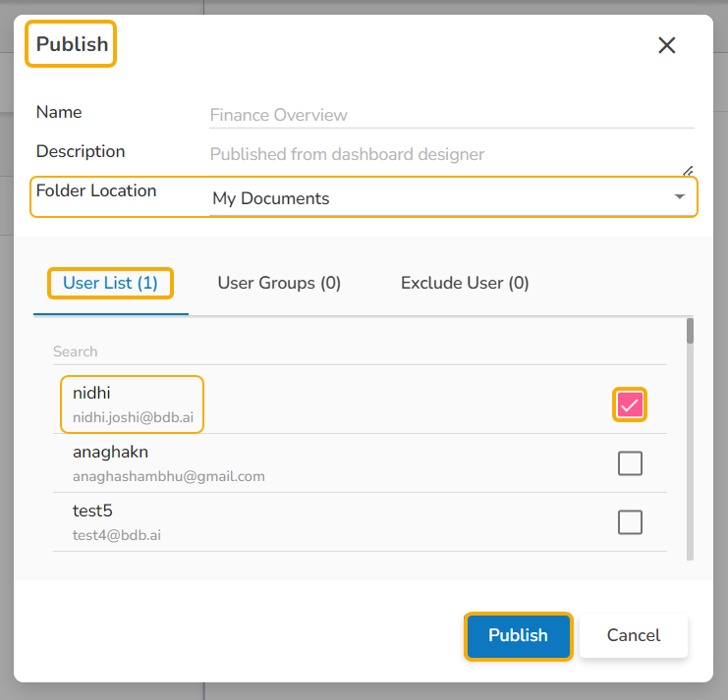Select the nidhi user entry name
Image resolution: width=728 pixels, height=700 pixels.
[x=91, y=393]
